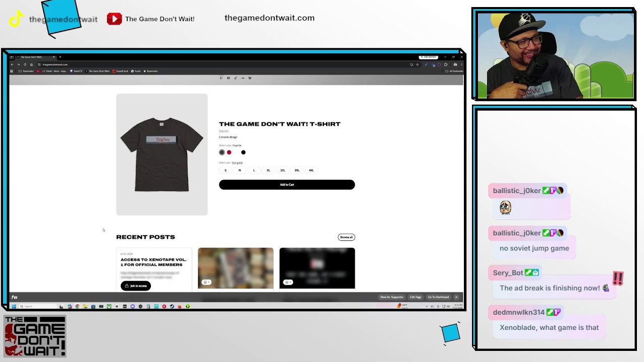Click the Ask Gemini button
This screenshot has height=362, width=644.
pyautogui.click(x=428, y=57)
